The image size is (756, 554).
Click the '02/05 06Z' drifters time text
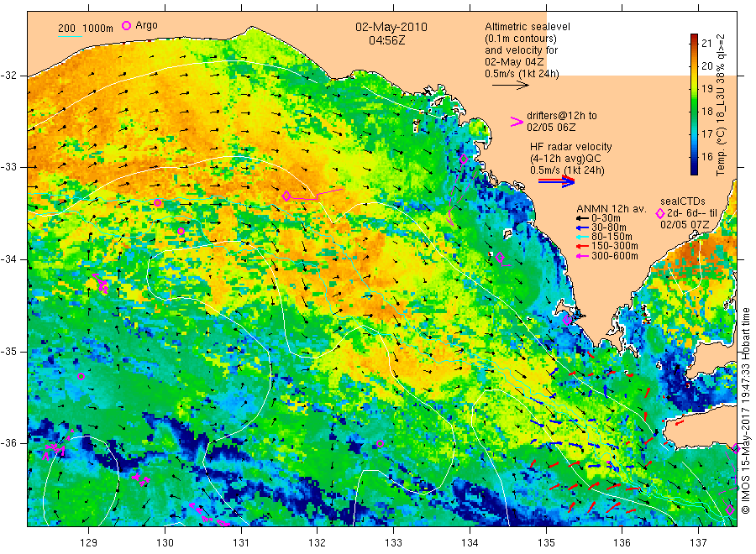point(551,128)
